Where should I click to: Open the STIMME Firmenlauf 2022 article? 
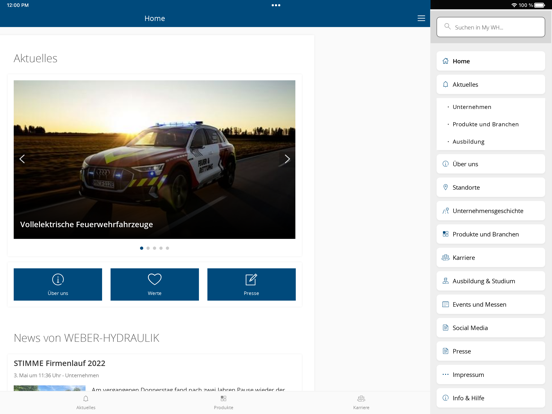59,363
